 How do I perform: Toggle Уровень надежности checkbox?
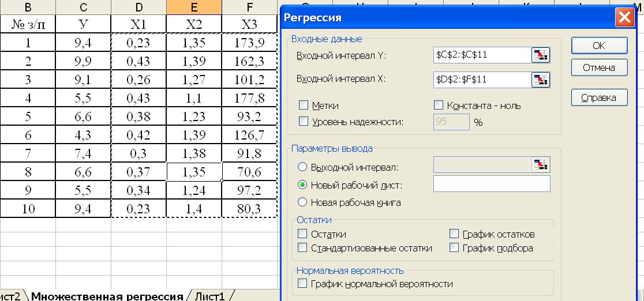click(303, 121)
